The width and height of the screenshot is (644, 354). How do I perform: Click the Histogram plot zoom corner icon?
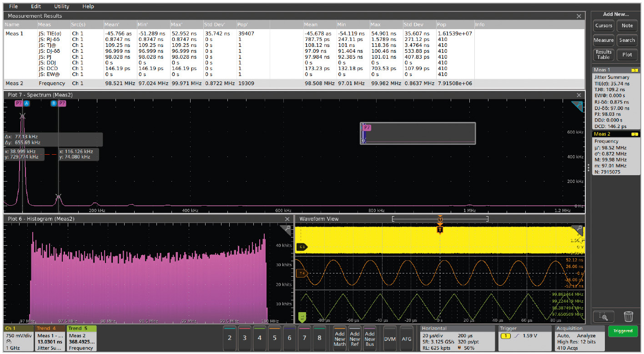pyautogui.click(x=286, y=230)
